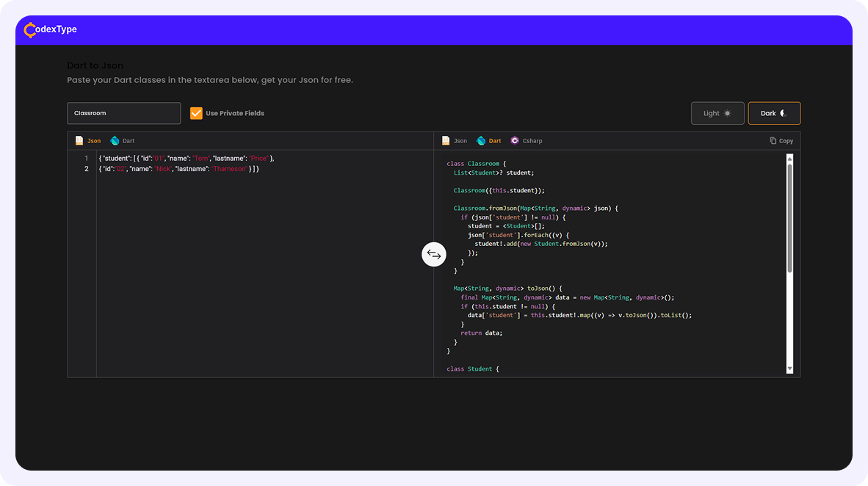Click the Json file icon in left panel
This screenshot has height=486, width=868.
pyautogui.click(x=79, y=141)
